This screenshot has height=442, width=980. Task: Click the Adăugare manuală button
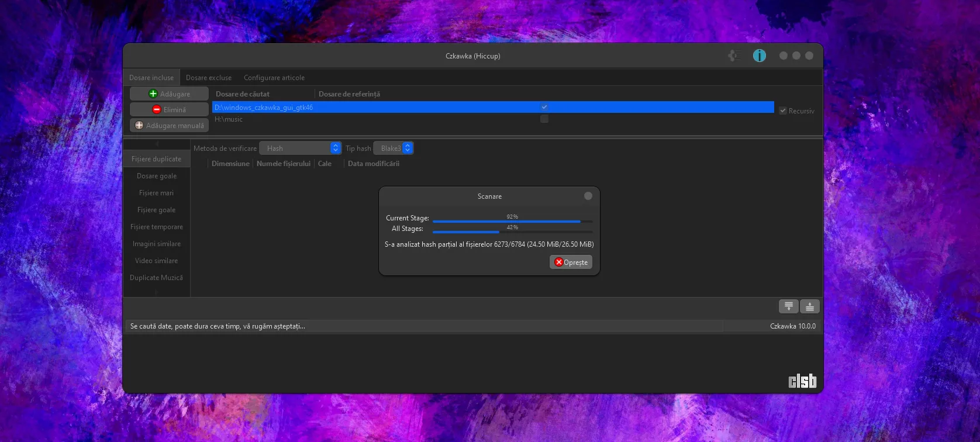tap(169, 125)
